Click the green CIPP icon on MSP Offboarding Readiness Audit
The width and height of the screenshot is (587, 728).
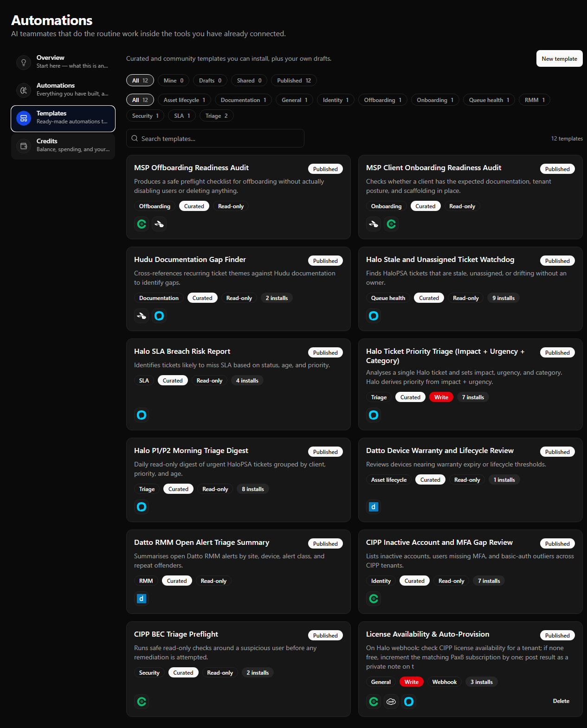click(x=142, y=224)
